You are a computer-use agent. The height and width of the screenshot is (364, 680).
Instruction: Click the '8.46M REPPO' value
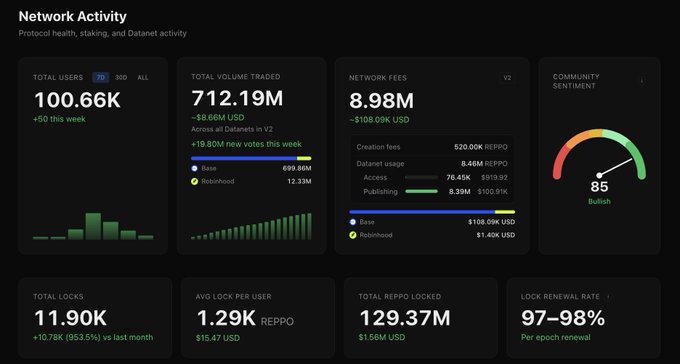tap(484, 164)
